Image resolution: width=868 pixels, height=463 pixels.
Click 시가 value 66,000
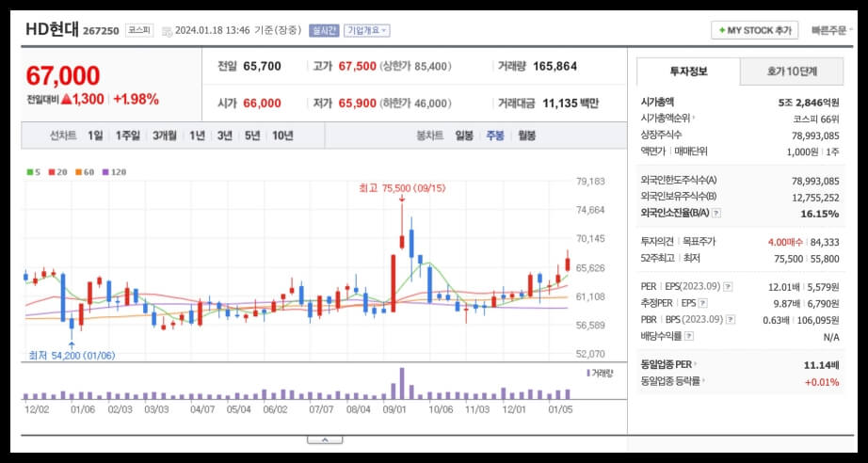(x=263, y=104)
